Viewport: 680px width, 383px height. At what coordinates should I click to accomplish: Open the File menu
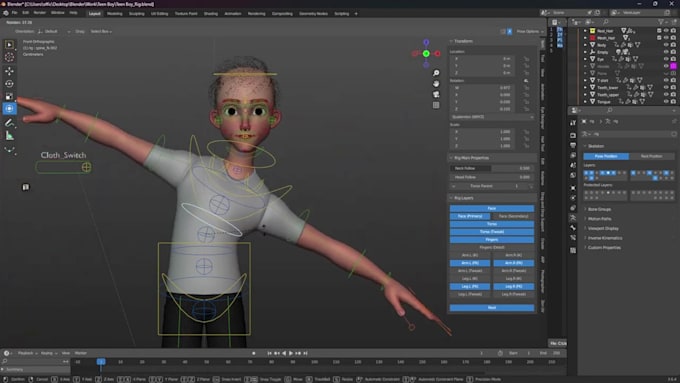point(14,13)
